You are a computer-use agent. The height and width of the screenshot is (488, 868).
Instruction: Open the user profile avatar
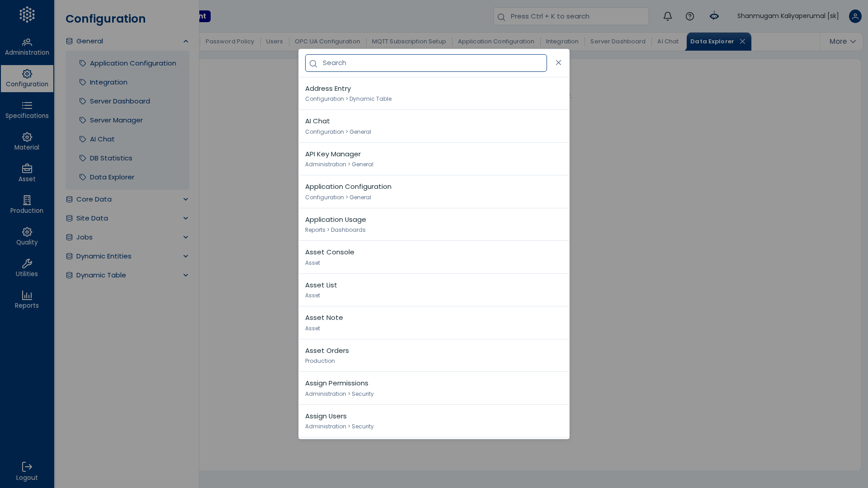[x=855, y=16]
